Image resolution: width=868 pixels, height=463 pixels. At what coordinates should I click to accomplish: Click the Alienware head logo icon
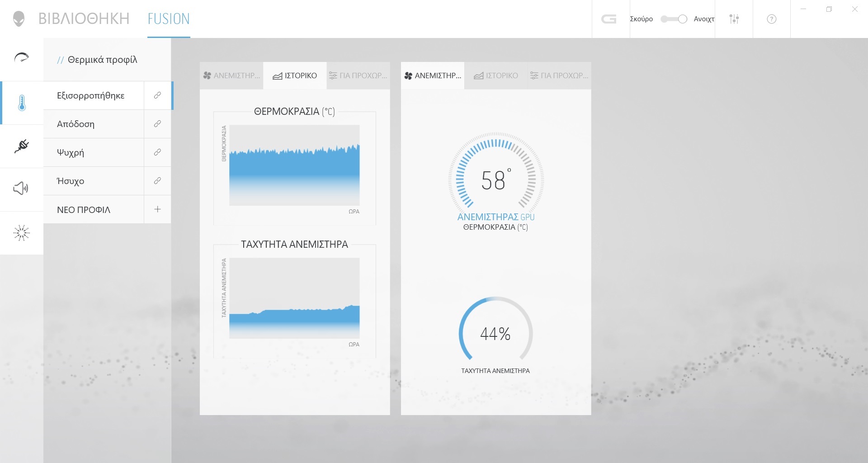coord(19,19)
